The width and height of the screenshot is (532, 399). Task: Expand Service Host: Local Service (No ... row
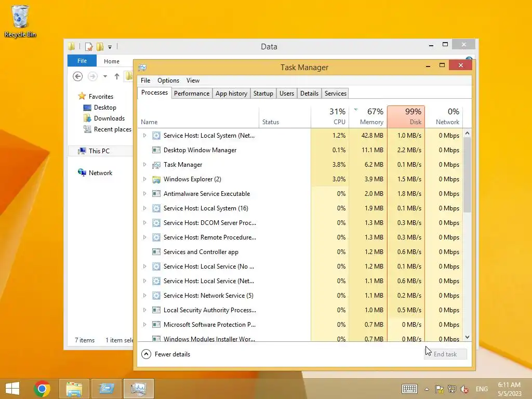tap(144, 267)
